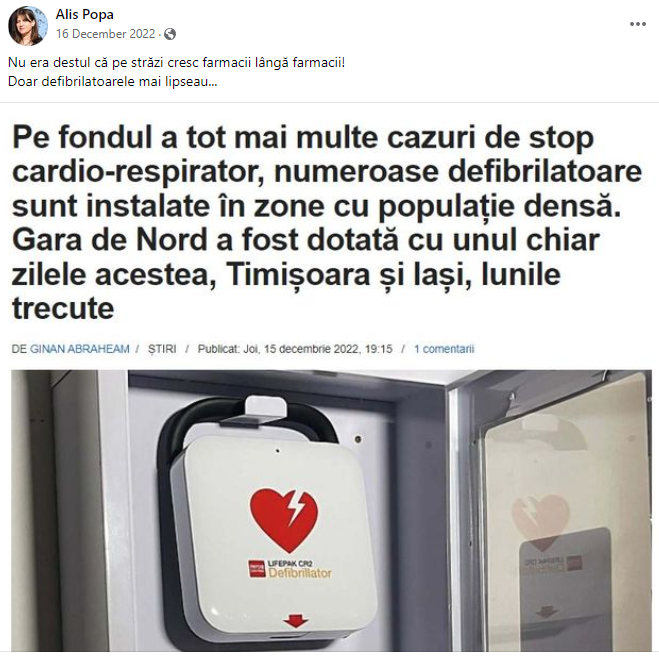Open author GINAN ABRAHEAM's page

tap(80, 349)
